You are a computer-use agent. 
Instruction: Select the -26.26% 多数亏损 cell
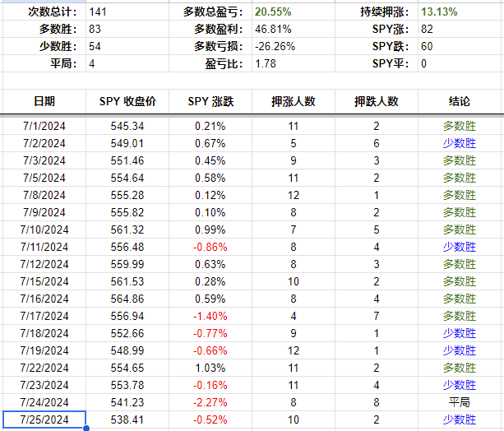coord(274,46)
